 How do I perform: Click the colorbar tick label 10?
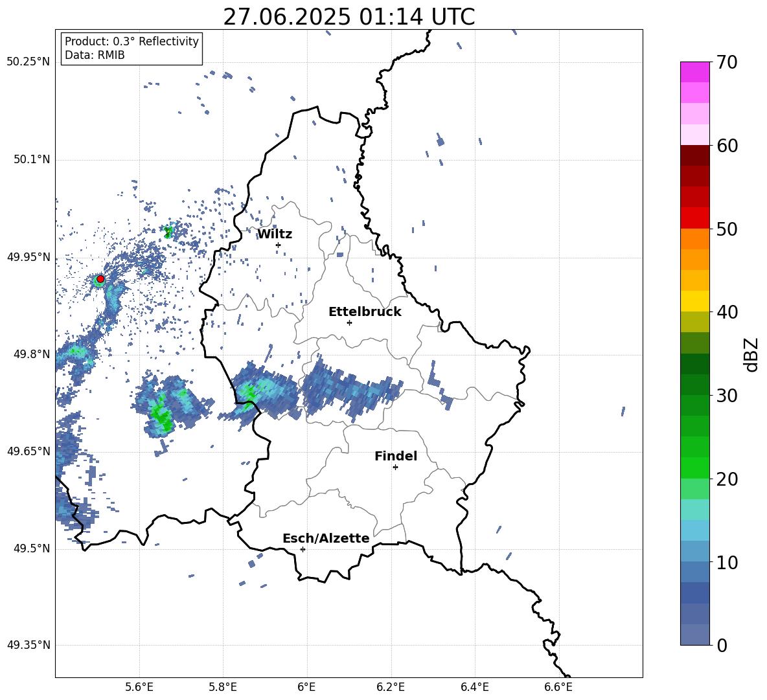[727, 563]
